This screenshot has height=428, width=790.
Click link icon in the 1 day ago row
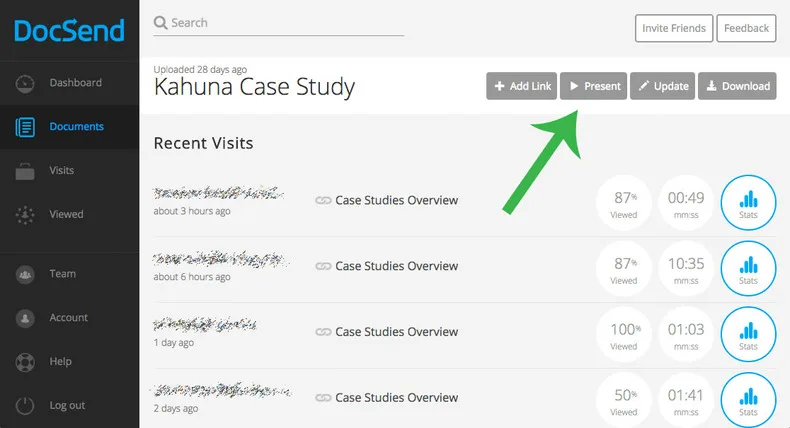[x=323, y=332]
